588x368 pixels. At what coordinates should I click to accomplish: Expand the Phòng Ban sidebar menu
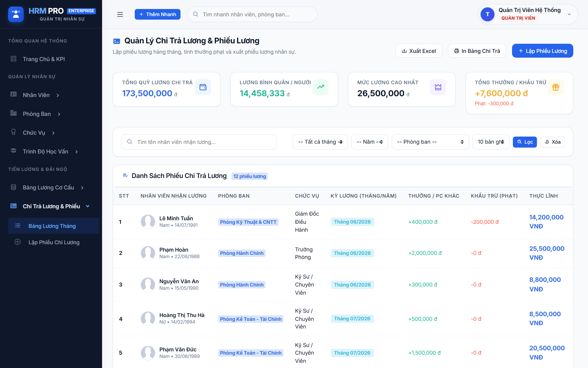click(54, 114)
